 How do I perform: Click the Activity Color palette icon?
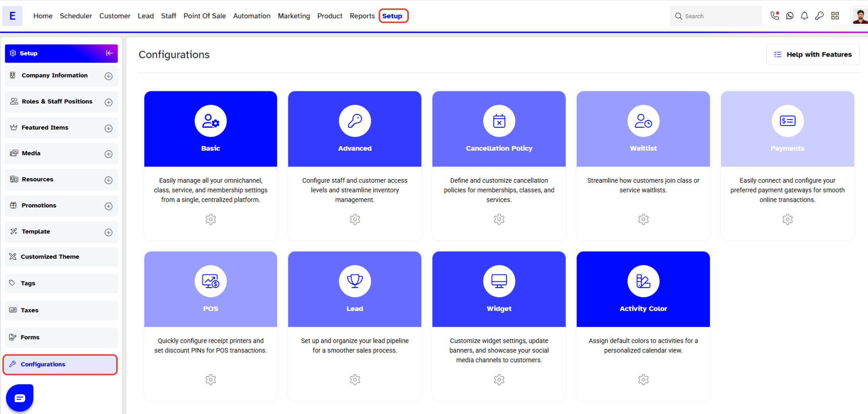(643, 281)
